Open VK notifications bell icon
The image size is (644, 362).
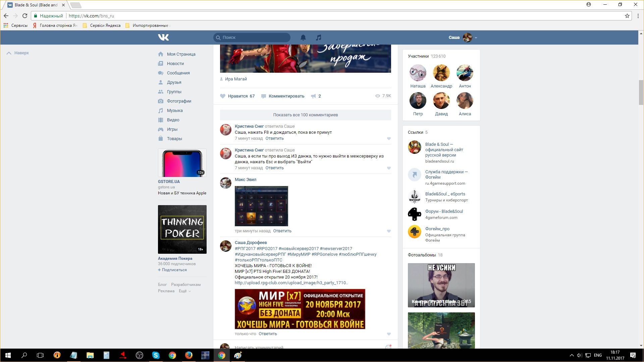tap(303, 38)
